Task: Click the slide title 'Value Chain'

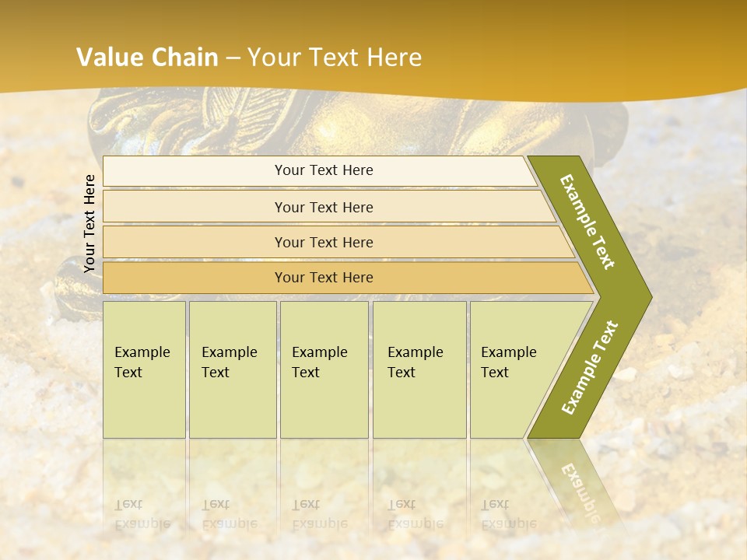Action: click(147, 57)
